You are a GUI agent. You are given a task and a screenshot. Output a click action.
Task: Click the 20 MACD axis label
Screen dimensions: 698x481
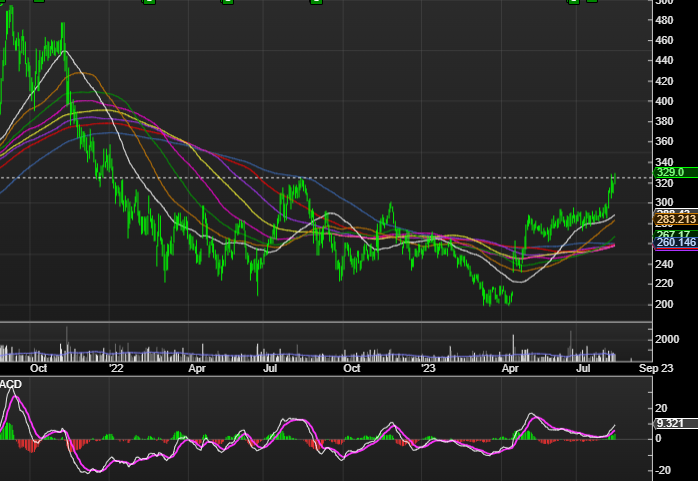pyautogui.click(x=661, y=408)
